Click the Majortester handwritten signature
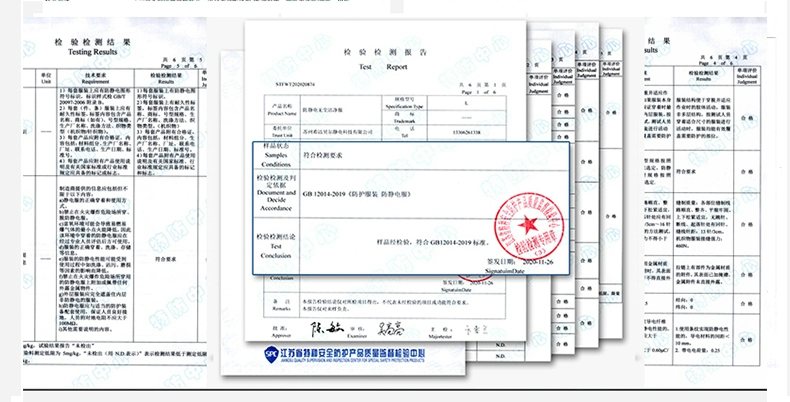The height and width of the screenshot is (402, 790). point(477,329)
